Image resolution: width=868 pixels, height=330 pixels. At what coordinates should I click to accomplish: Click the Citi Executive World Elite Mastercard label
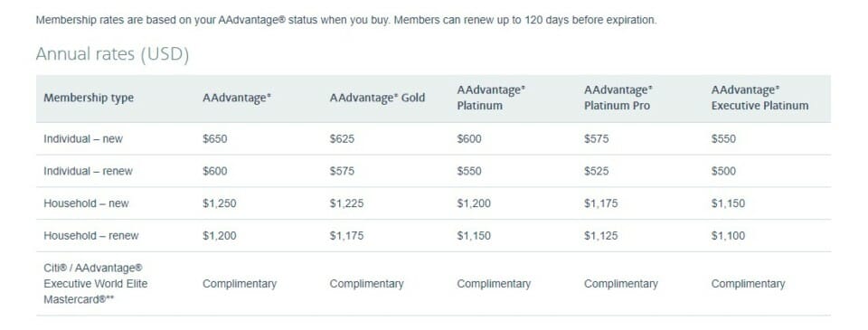(x=96, y=284)
